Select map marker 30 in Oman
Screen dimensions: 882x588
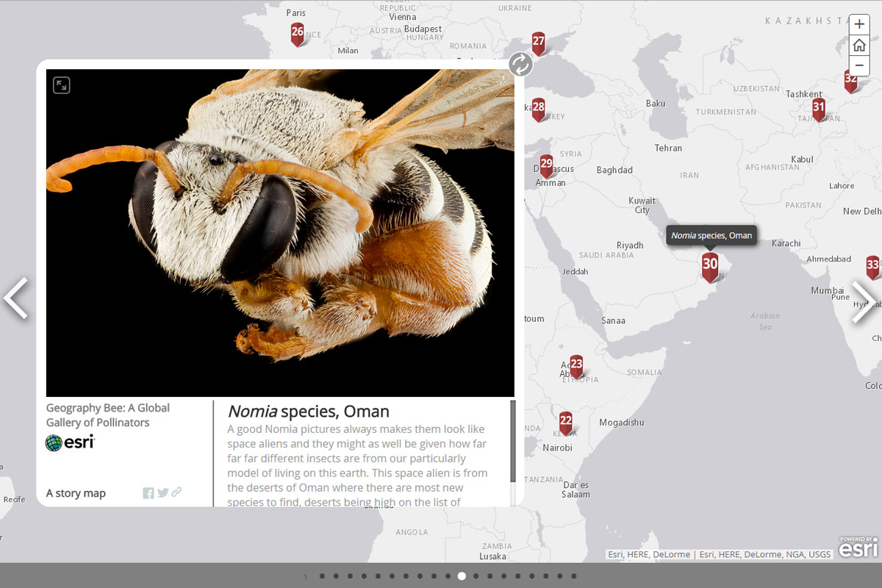point(710,266)
